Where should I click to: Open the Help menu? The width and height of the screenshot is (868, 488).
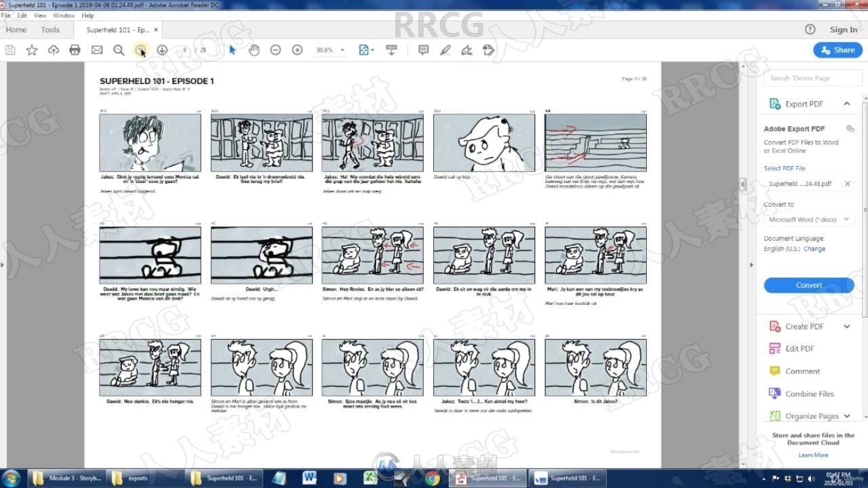pos(88,15)
